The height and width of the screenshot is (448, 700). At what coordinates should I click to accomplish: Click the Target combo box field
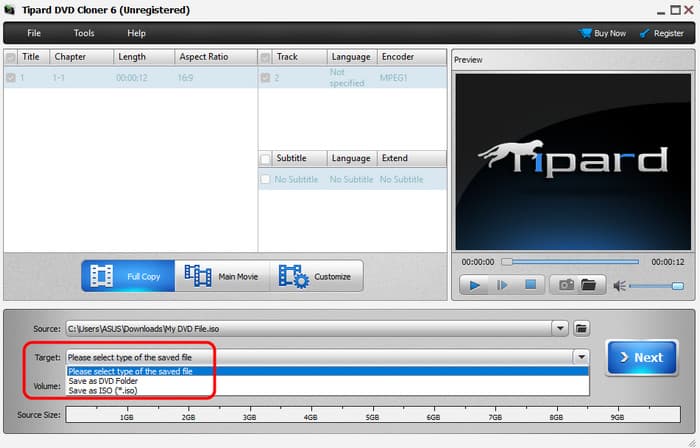click(x=319, y=357)
